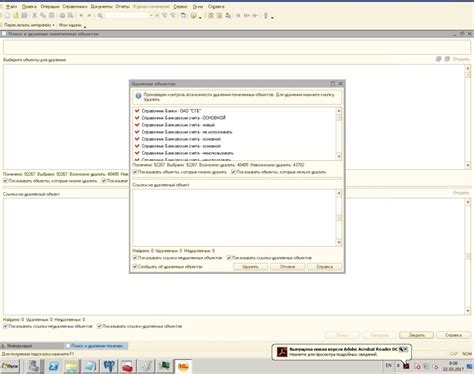Switch to the Поиск и удаление помеченных tab
The width and height of the screenshot is (474, 374).
tap(96, 346)
